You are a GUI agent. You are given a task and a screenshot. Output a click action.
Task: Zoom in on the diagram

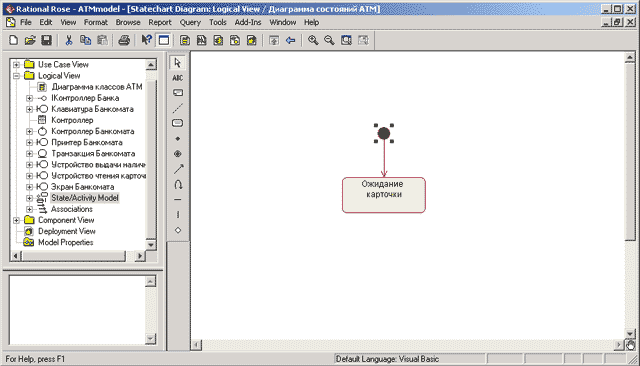[x=313, y=40]
